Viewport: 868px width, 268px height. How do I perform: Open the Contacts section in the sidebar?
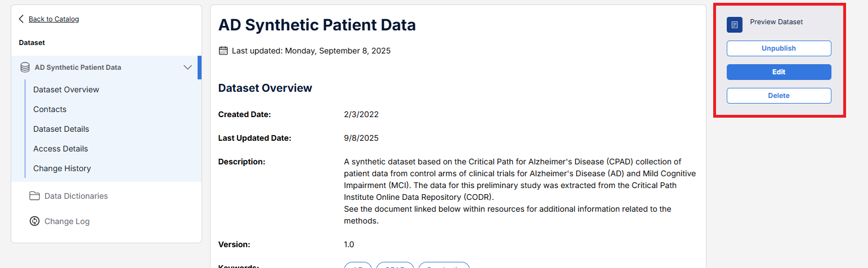[x=50, y=109]
